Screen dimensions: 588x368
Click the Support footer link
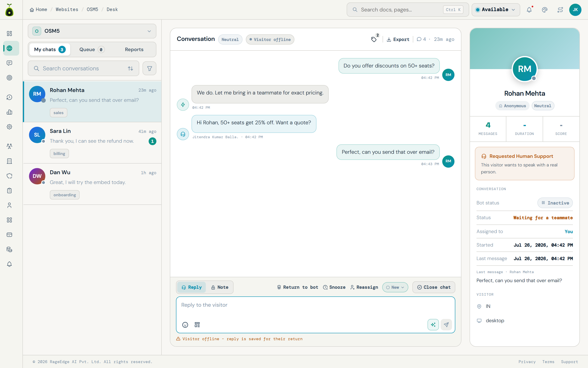coord(570,362)
